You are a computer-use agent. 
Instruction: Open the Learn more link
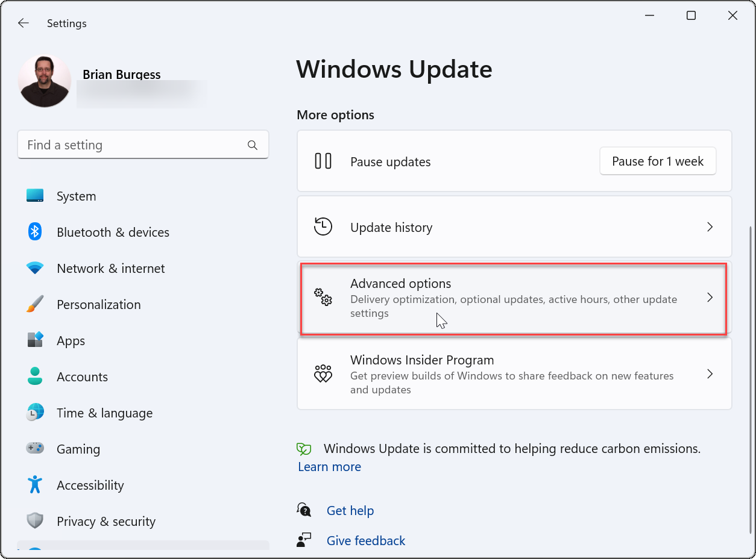point(329,466)
